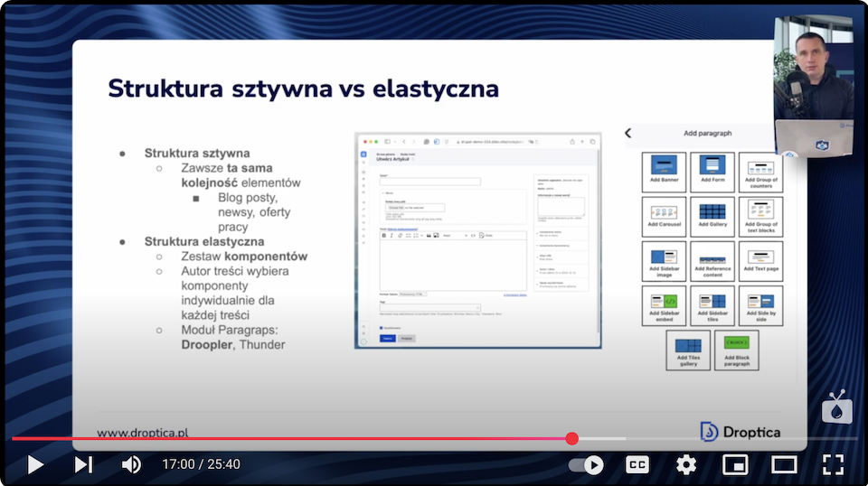
Task: Enter full screen mode
Action: (x=833, y=464)
